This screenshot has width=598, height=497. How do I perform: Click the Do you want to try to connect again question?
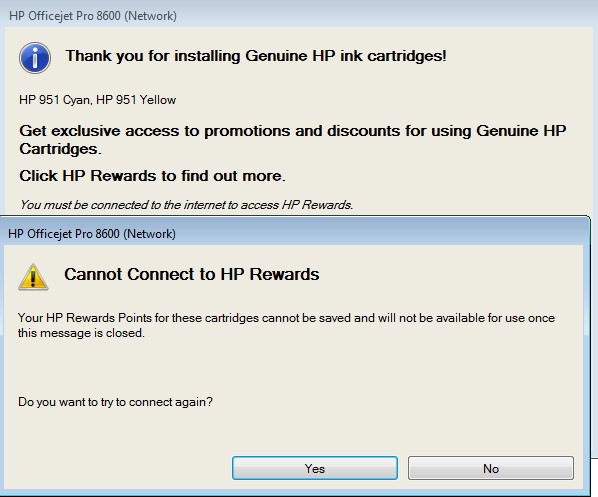click(116, 402)
